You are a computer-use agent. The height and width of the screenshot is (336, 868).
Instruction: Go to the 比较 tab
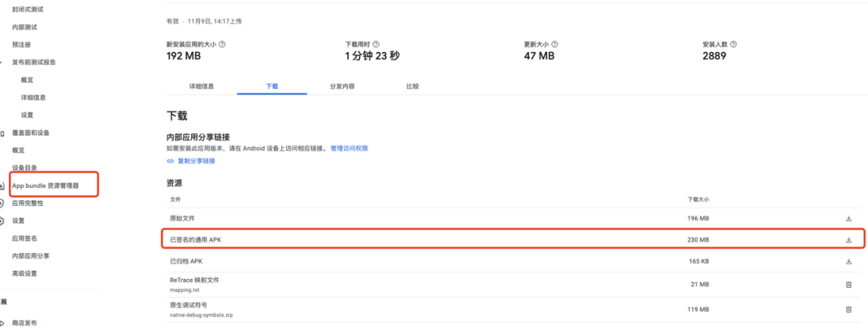pos(412,86)
